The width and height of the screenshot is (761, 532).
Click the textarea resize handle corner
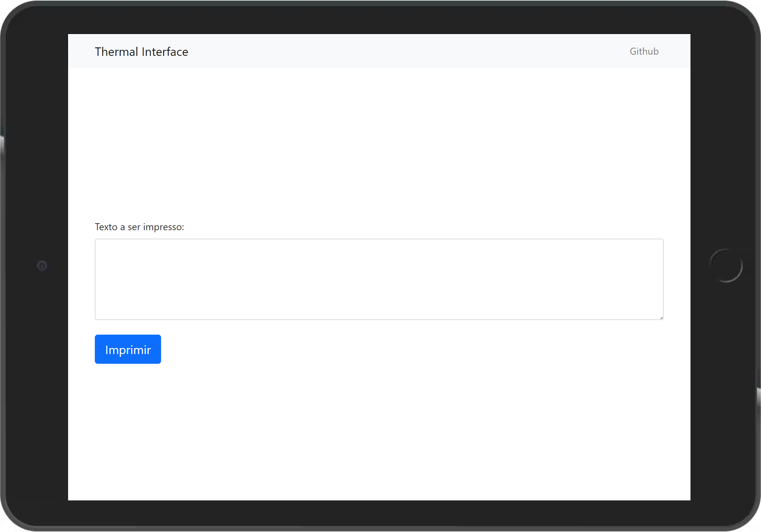(x=661, y=318)
